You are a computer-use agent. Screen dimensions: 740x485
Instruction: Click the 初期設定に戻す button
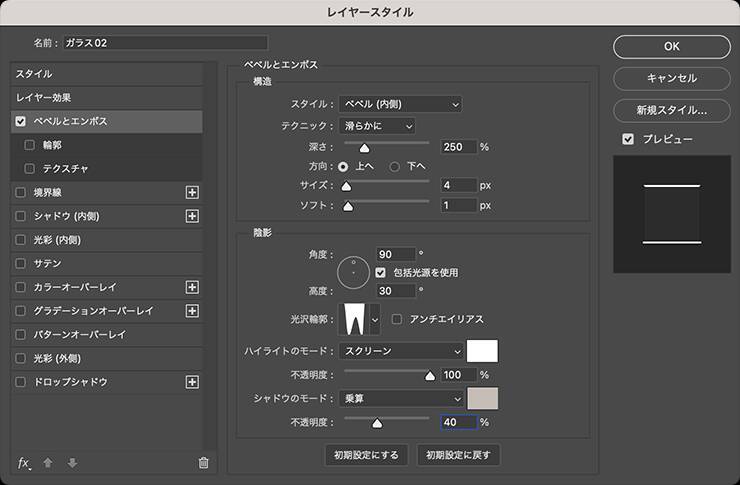[459, 455]
